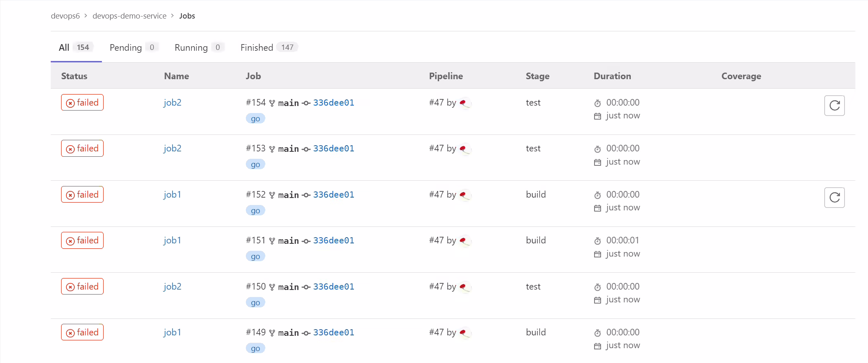Image resolution: width=868 pixels, height=363 pixels.
Task: Click the Pipeline column header
Action: [x=446, y=76]
